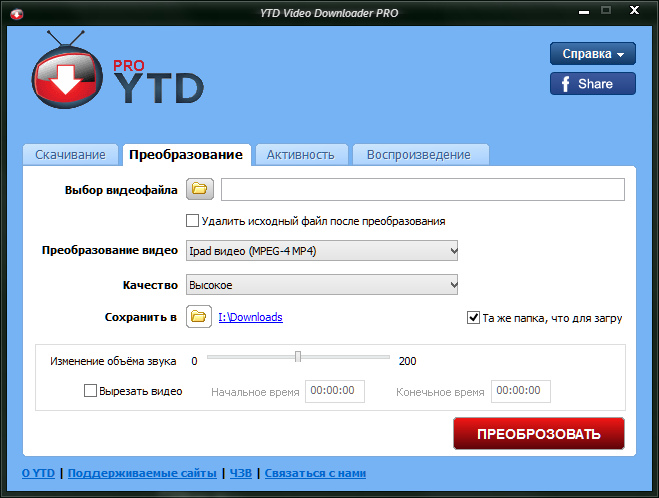Enable Удалить исходный файл после преобразования checkbox

[192, 221]
